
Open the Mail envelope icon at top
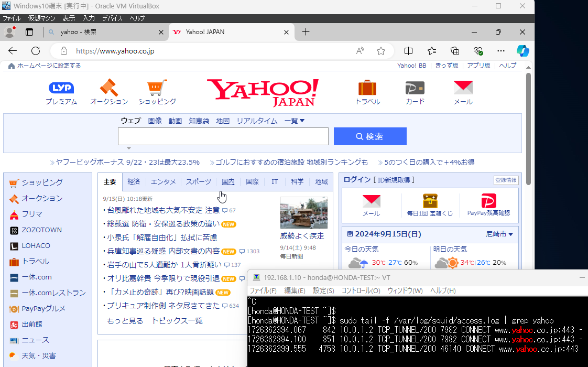[x=463, y=88]
